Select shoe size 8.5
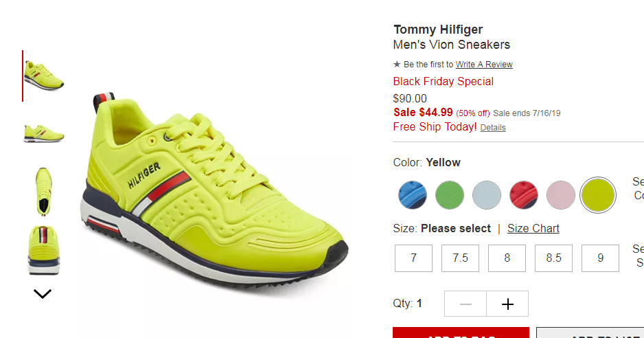This screenshot has height=338, width=644. tap(553, 258)
